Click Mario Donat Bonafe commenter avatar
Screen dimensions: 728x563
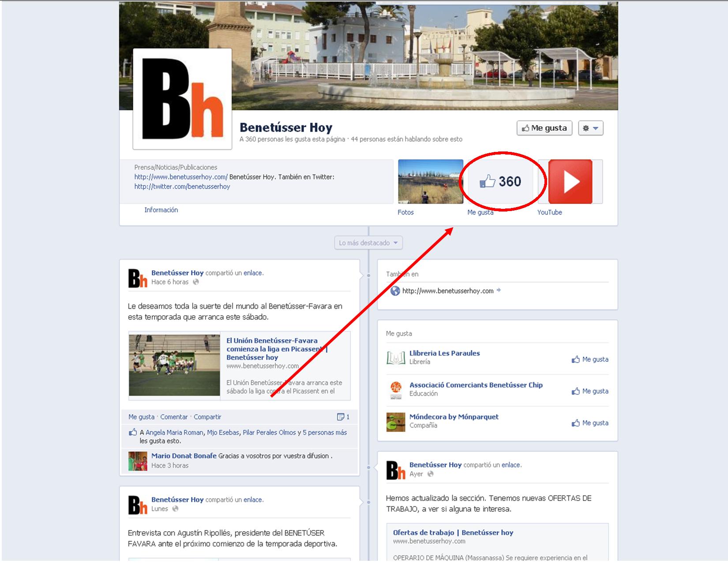click(138, 461)
